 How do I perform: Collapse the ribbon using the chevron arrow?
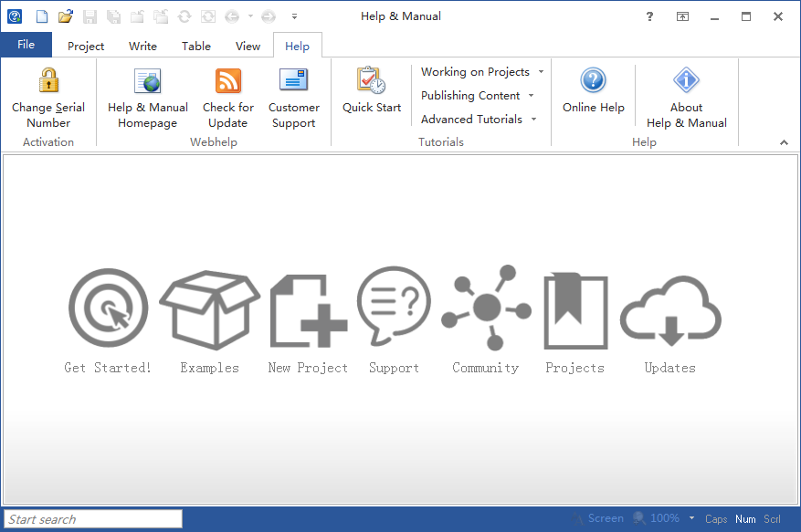click(784, 142)
